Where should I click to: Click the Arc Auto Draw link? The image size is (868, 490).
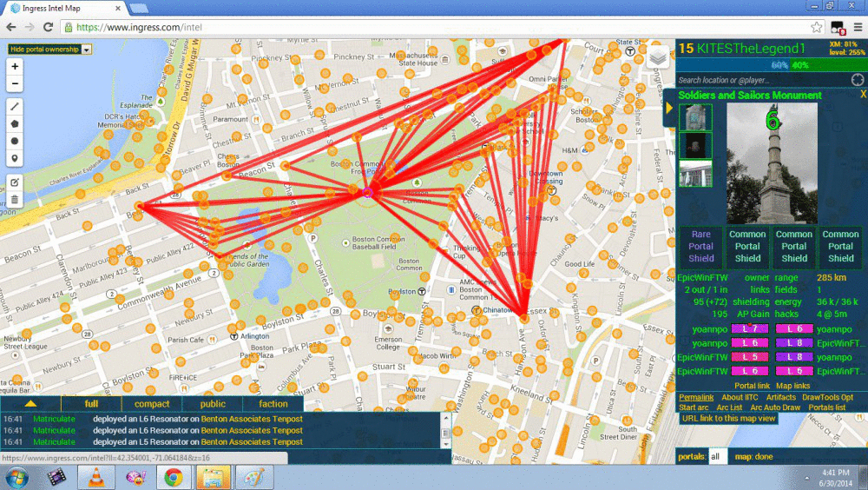coord(776,407)
